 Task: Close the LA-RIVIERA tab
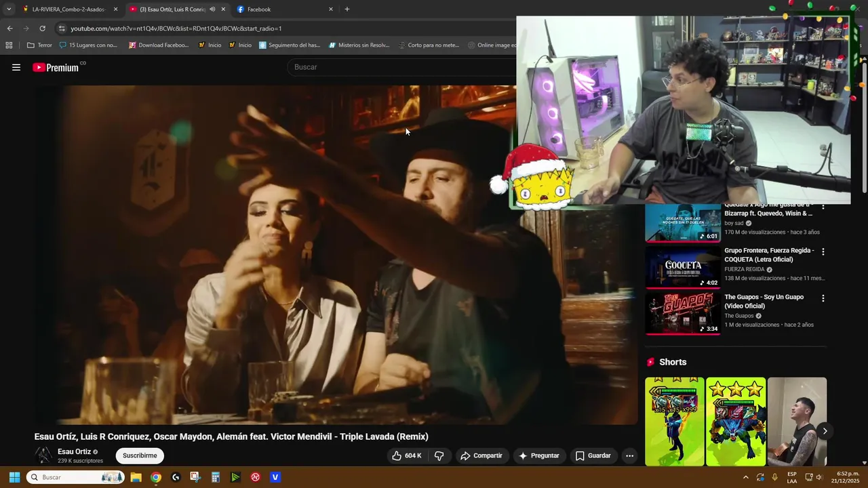click(x=115, y=9)
